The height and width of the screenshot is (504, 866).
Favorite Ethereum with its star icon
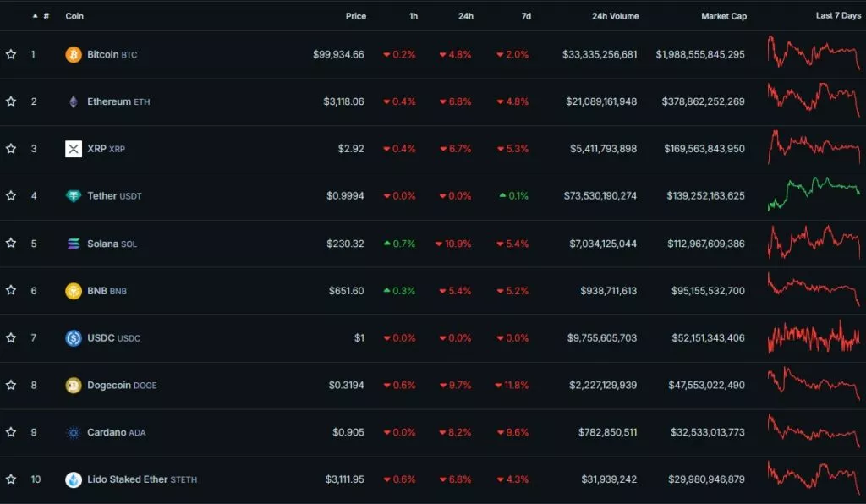(x=10, y=101)
